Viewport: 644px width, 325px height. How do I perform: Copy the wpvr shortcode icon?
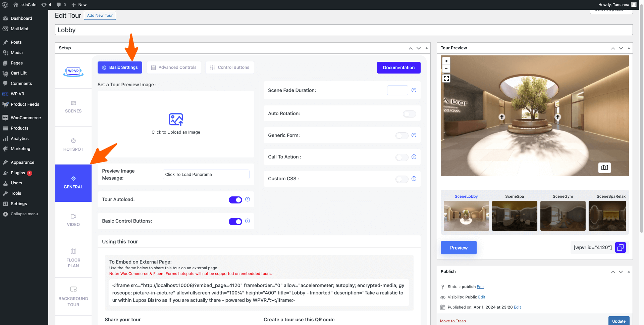[621, 247]
